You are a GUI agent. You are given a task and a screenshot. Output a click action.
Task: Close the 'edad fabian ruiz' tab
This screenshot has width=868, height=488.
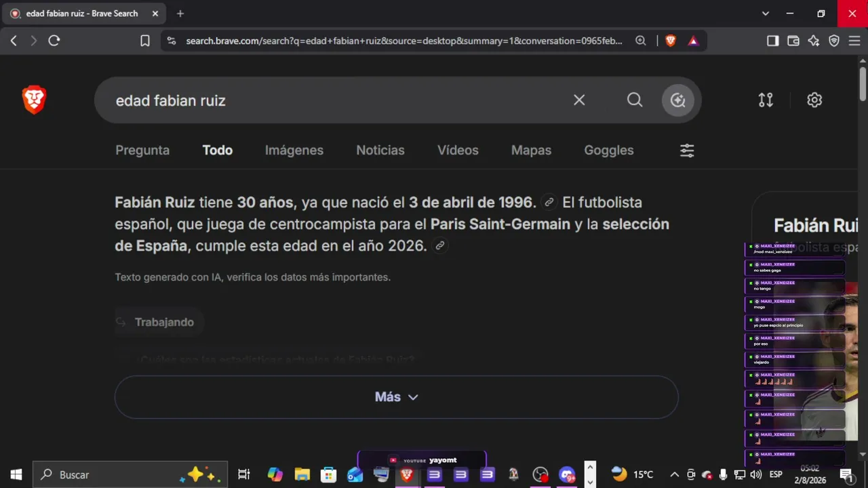[x=155, y=14]
